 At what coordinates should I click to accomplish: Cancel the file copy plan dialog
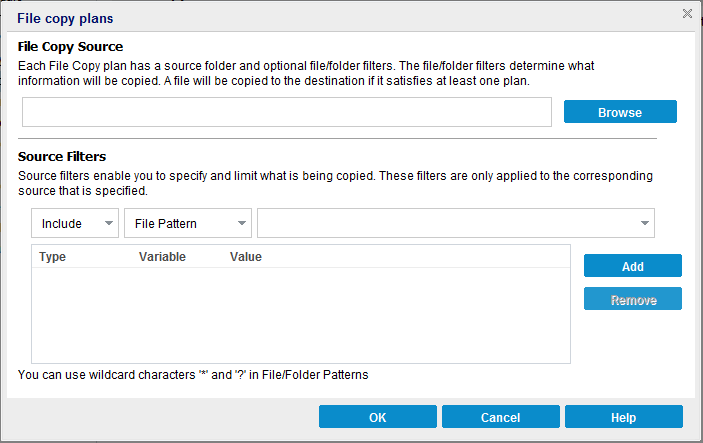point(500,417)
